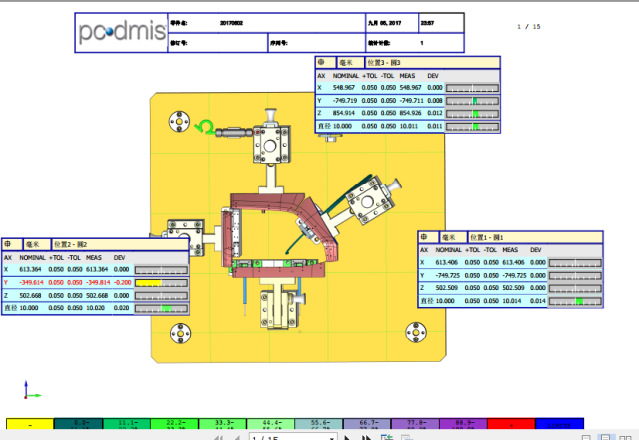Screen dimensions: 639x440
Task: Click the position symbol icon in 位置3 table
Action: click(321, 62)
